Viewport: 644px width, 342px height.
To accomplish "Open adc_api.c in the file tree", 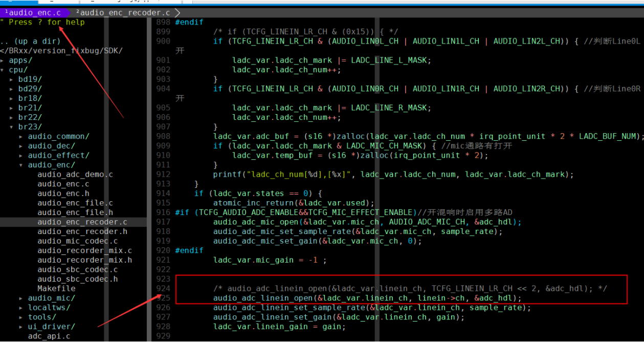I will pos(49,336).
